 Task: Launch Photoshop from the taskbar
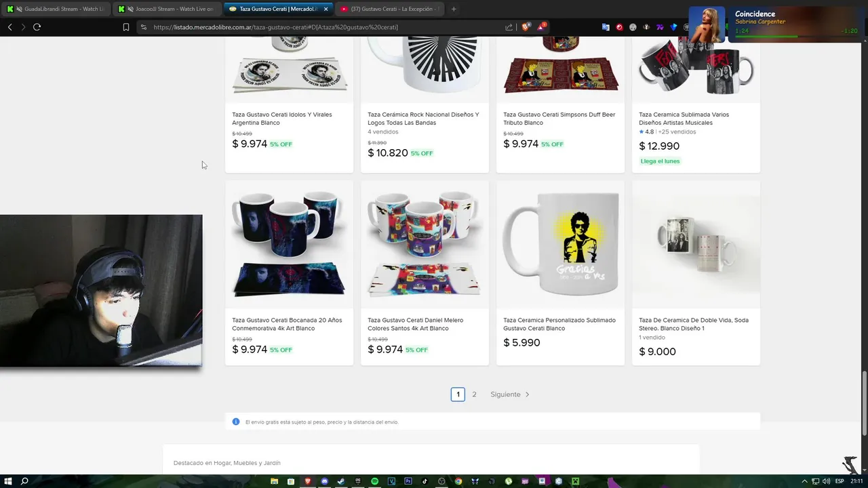pyautogui.click(x=408, y=481)
